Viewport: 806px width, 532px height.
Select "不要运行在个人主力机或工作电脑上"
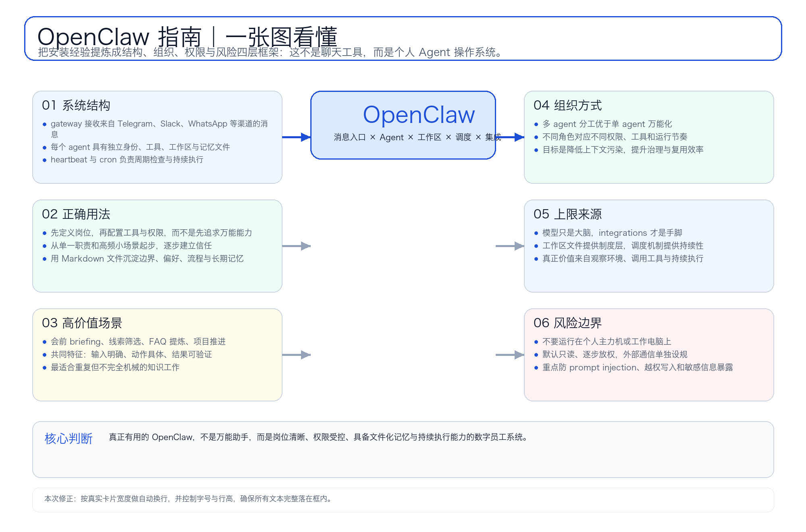(607, 342)
